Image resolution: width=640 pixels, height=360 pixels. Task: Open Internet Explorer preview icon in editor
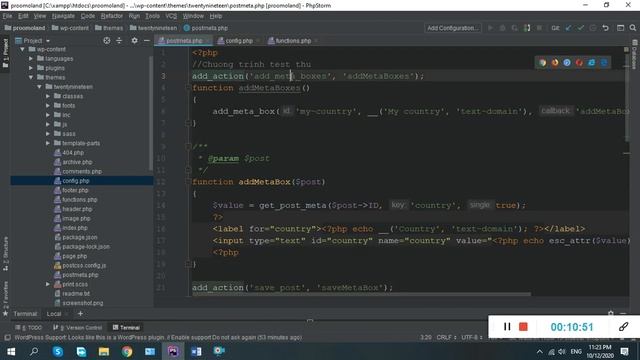tap(591, 62)
